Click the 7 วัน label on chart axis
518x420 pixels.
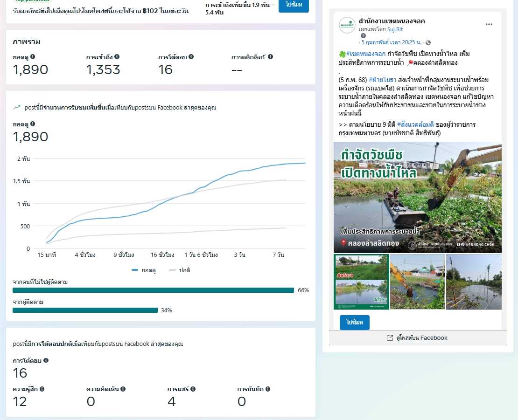coord(278,255)
